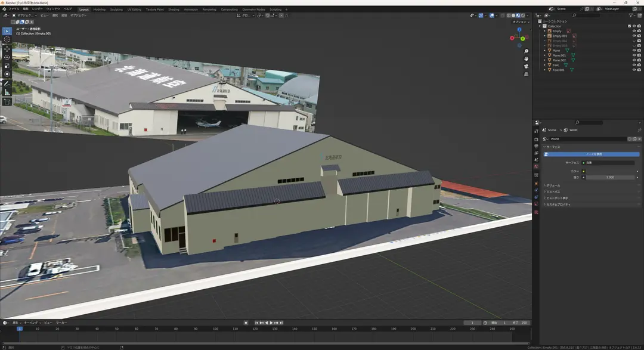Toggle camera view icon in viewport
This screenshot has width=644, height=350.
pyautogui.click(x=526, y=66)
